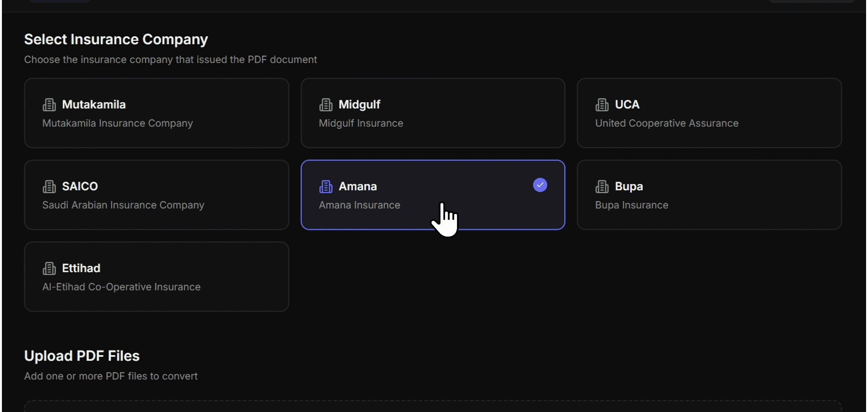Select the Midgulf insurance card
The height and width of the screenshot is (412, 868).
(x=432, y=113)
